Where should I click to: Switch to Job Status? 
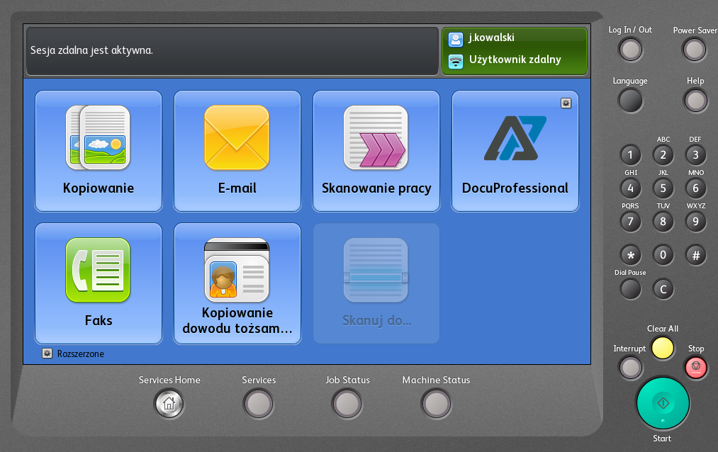pos(347,403)
